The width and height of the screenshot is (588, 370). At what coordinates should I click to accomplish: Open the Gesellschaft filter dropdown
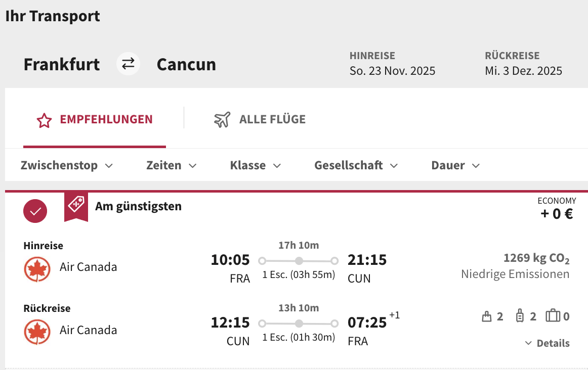tap(356, 165)
